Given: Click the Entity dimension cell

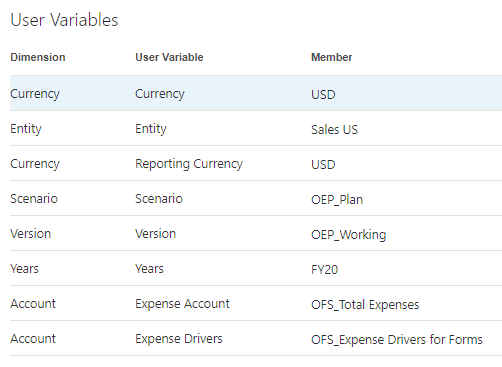Looking at the screenshot, I should point(26,129).
